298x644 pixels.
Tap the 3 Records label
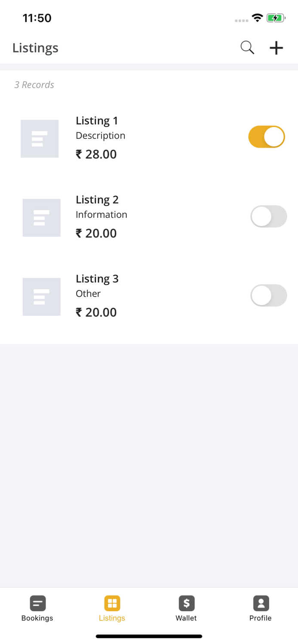pyautogui.click(x=34, y=85)
